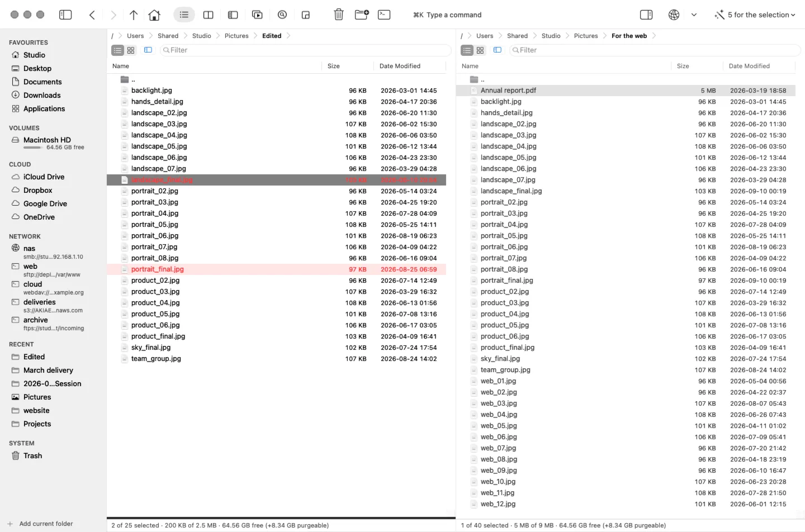The image size is (805, 532).
Task: Click the magic wand actions icon
Action: pos(719,15)
